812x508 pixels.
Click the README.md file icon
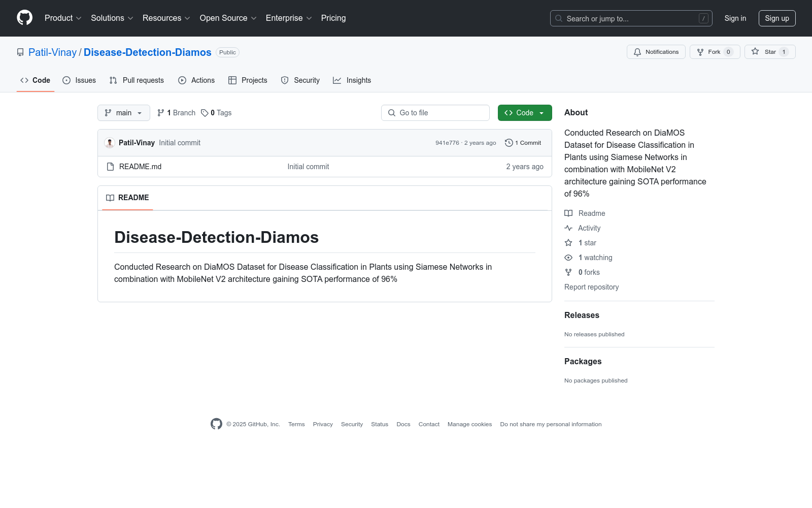110,167
